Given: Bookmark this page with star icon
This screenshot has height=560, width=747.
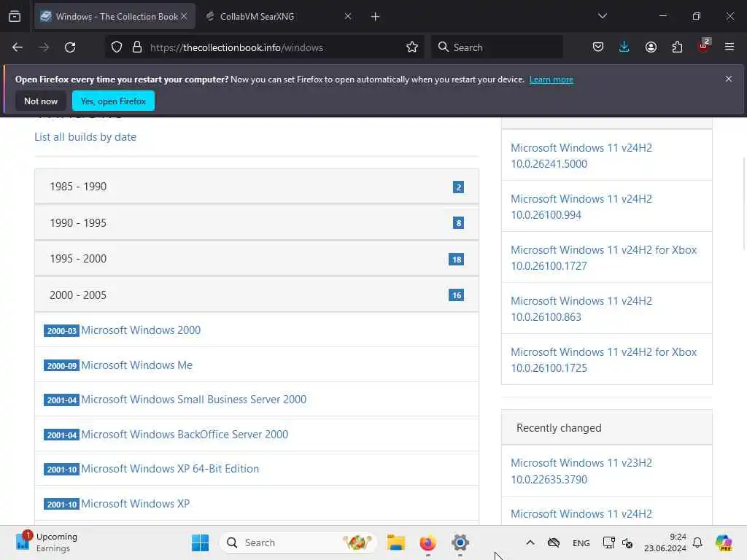Looking at the screenshot, I should point(412,47).
